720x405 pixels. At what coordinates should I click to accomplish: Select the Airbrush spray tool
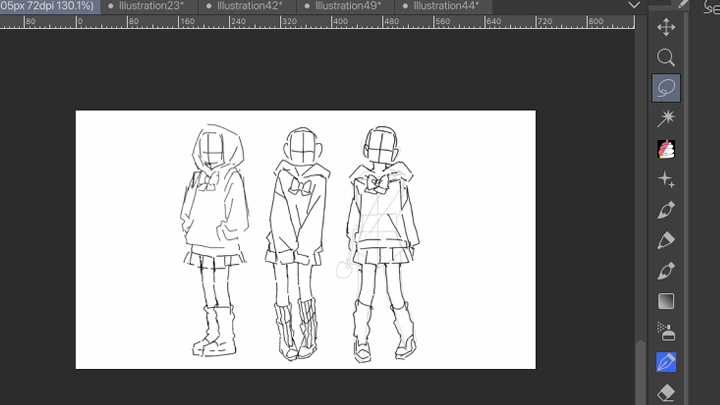tap(666, 332)
